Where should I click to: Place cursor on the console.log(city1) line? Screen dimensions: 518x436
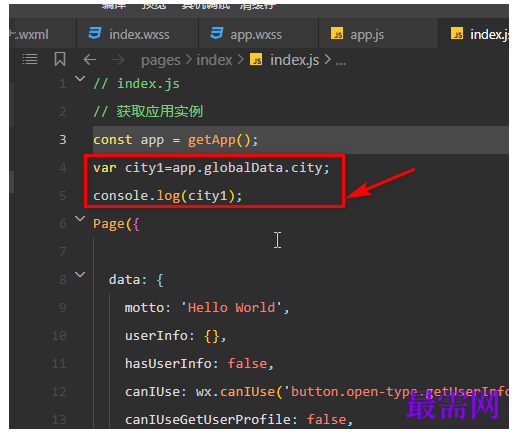click(x=168, y=196)
